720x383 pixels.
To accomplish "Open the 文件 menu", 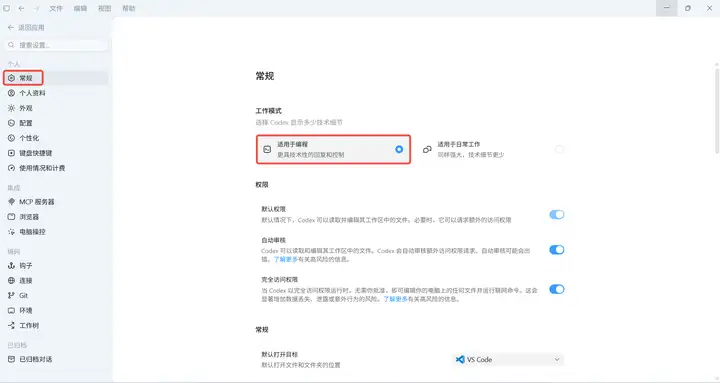I will [x=56, y=8].
